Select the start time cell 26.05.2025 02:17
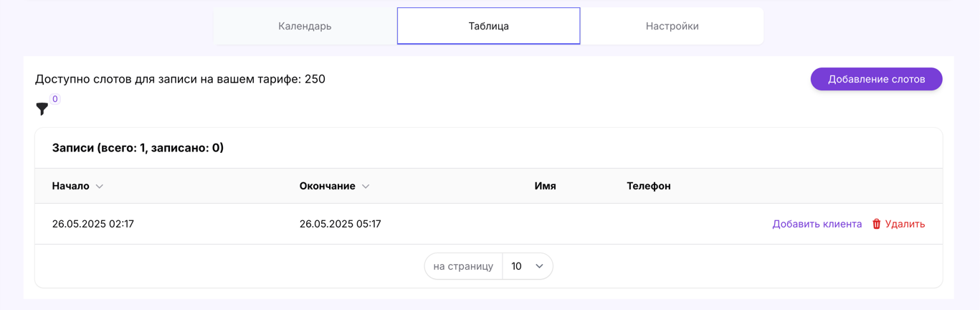 (x=93, y=224)
